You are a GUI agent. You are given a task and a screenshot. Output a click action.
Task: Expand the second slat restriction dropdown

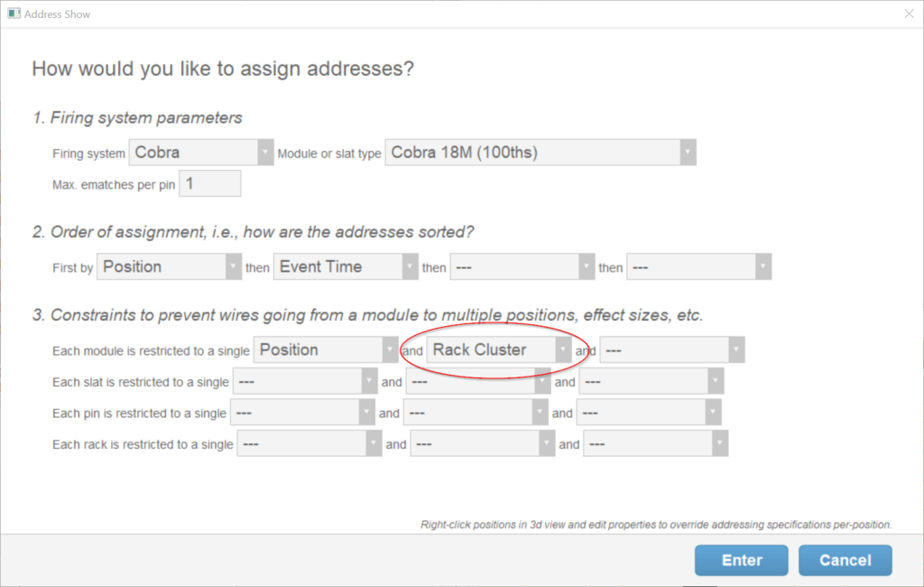[x=477, y=382]
